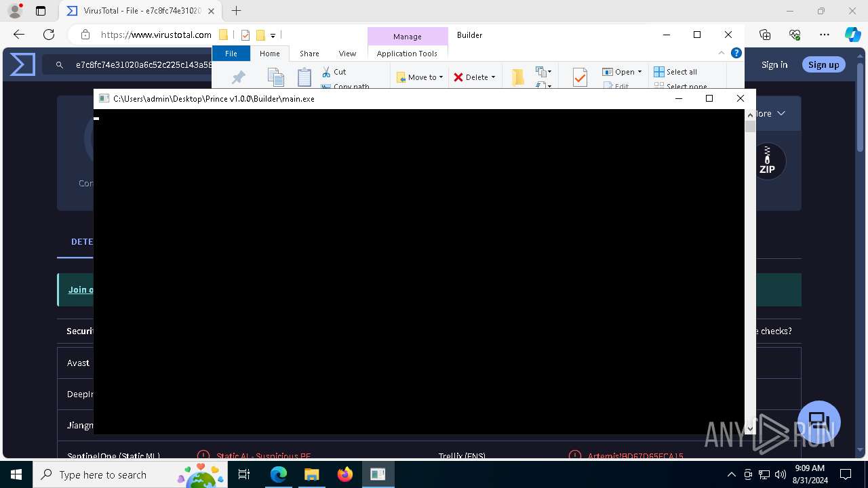Collapse the explorer ribbon chevron

pos(722,53)
